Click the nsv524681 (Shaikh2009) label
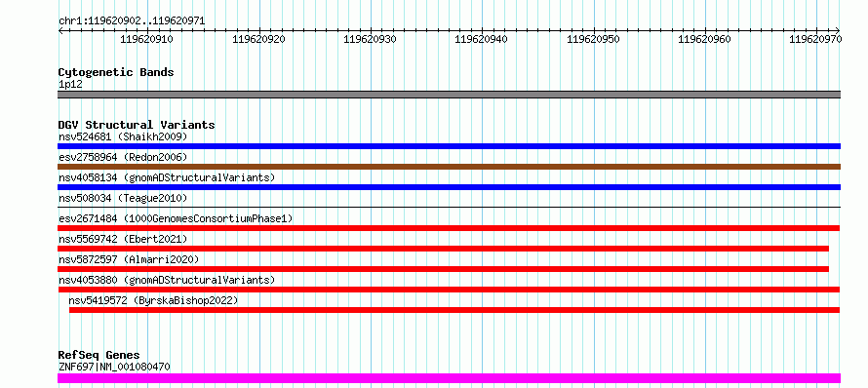Viewport: 868px width, 388px height. pyautogui.click(x=123, y=136)
